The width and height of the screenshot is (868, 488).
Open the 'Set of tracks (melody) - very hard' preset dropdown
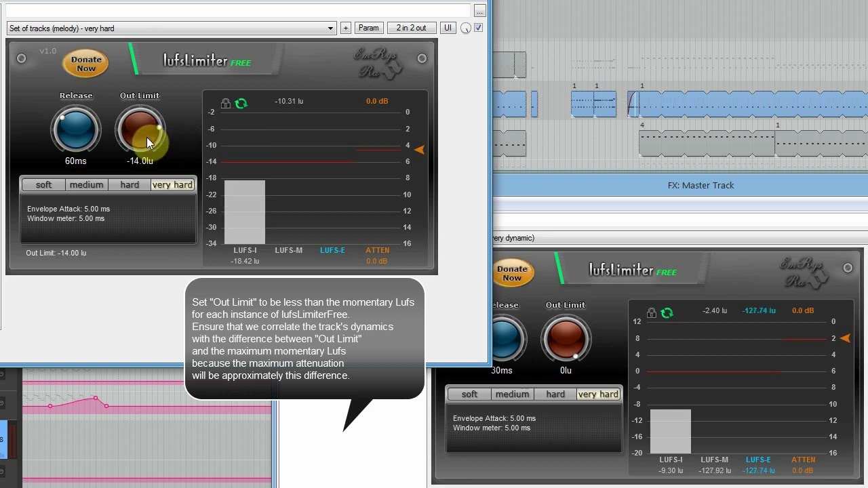tap(172, 28)
